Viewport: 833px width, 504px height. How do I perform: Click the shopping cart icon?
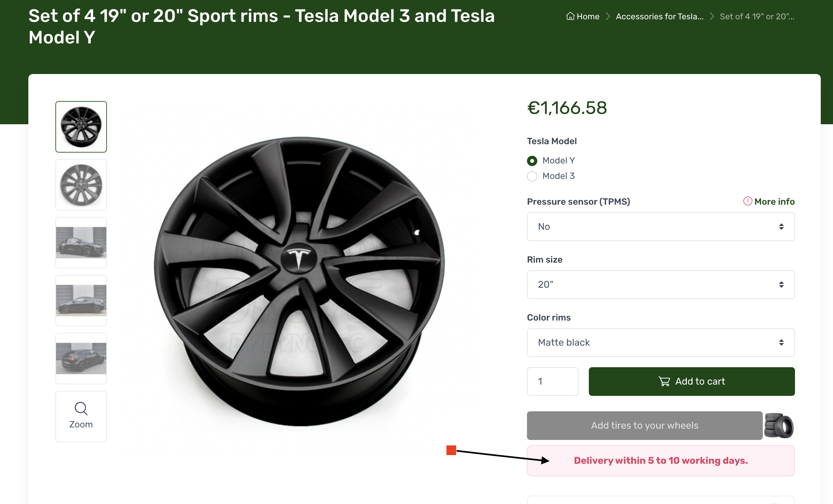tap(664, 381)
